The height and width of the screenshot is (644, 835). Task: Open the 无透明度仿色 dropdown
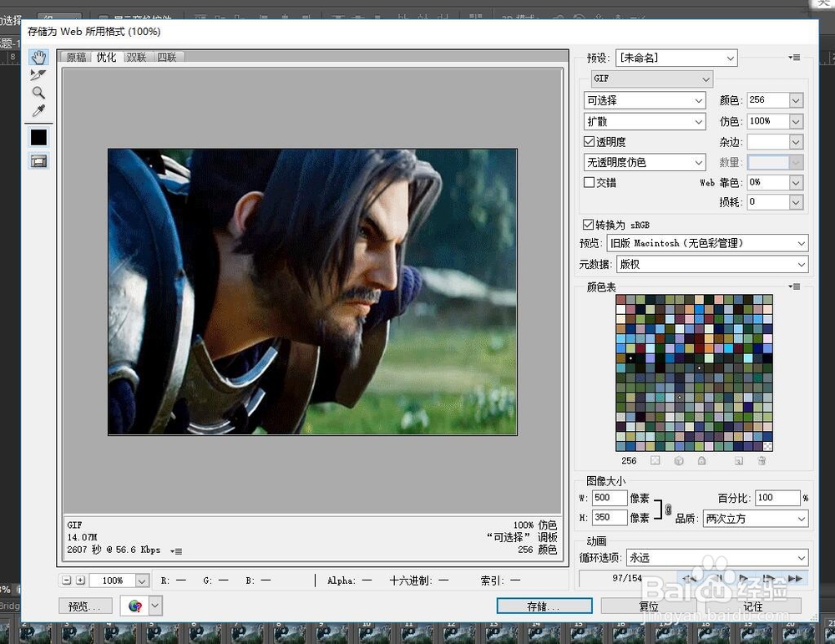click(x=645, y=162)
